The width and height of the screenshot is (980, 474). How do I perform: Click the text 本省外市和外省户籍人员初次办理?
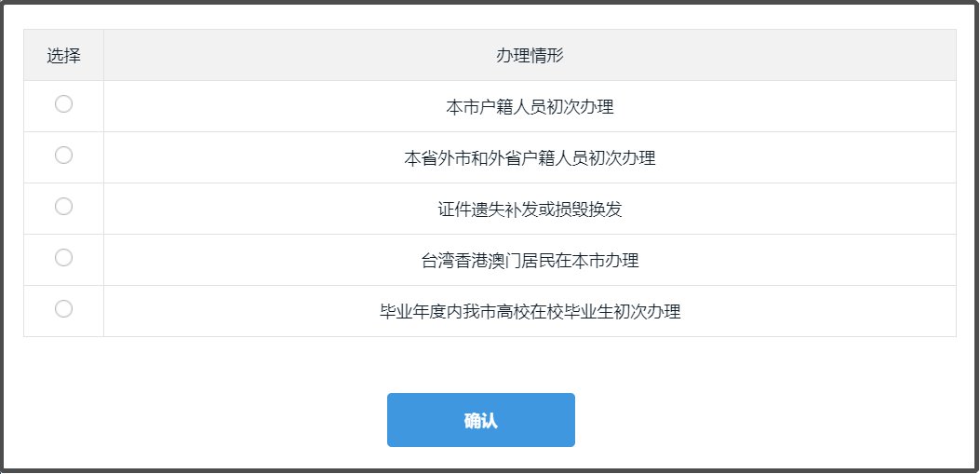coord(530,158)
